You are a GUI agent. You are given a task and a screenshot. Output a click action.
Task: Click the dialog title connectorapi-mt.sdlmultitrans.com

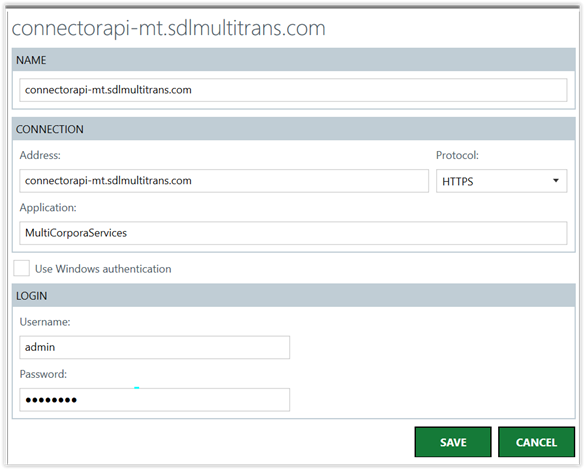169,28
